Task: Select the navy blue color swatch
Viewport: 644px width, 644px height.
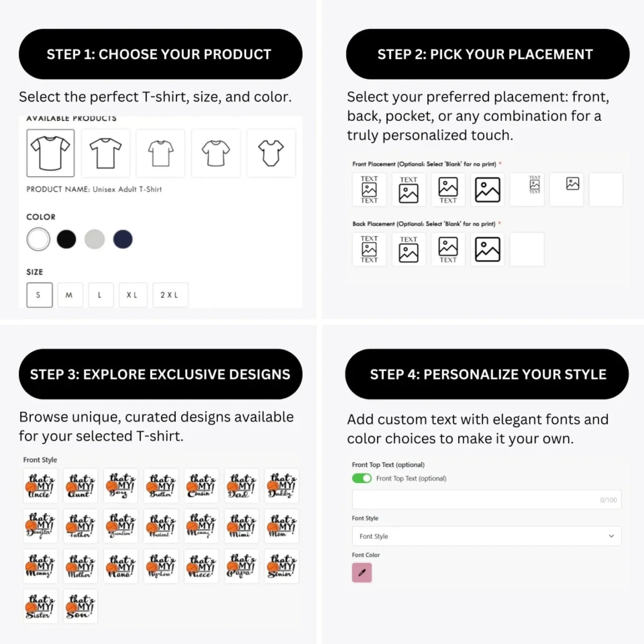Action: tap(123, 239)
